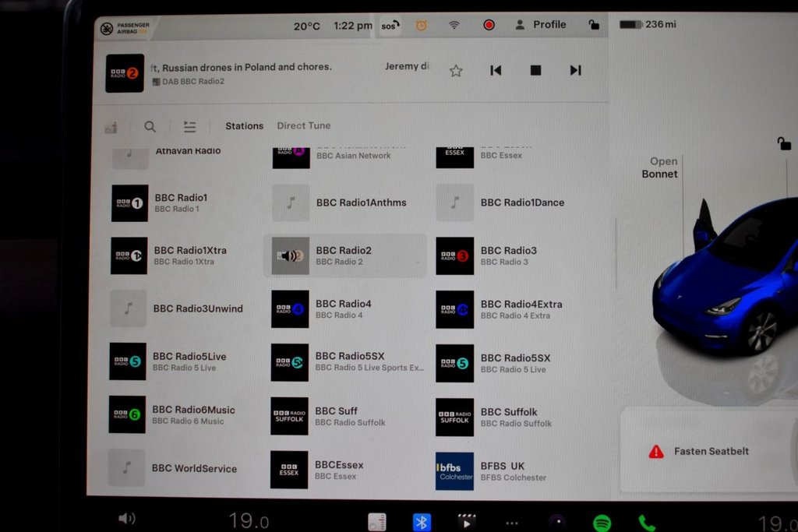Tune to BBCEssex via its logo
Viewport: 798px width, 532px height.
coord(289,470)
